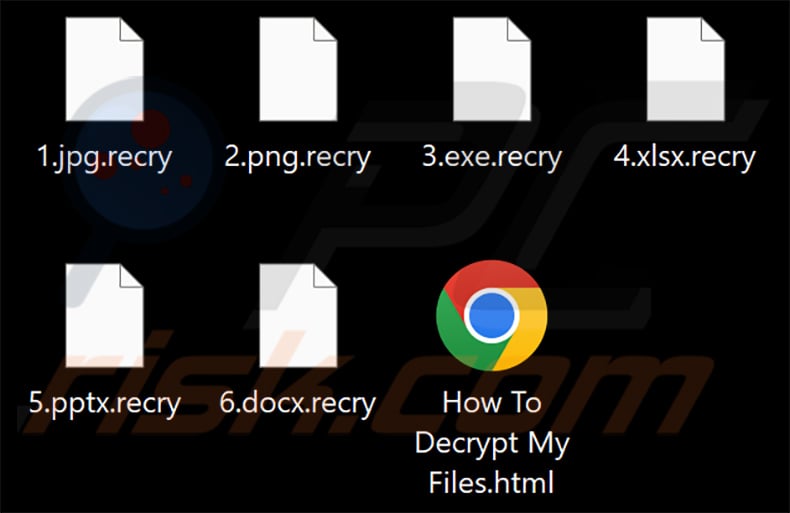Select the 2.png.recry file icon
The width and height of the screenshot is (790, 513).
pos(298,69)
